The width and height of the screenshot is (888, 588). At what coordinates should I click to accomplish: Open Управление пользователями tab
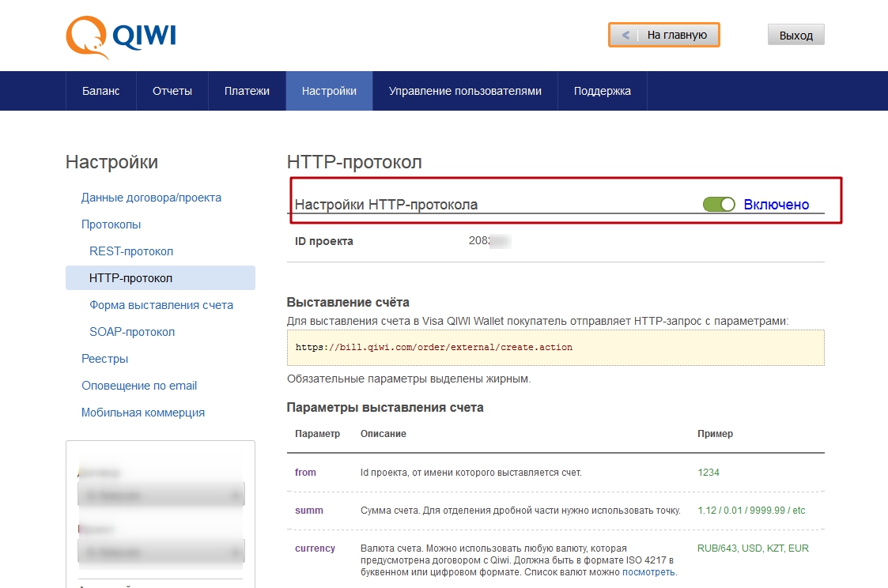(x=465, y=91)
